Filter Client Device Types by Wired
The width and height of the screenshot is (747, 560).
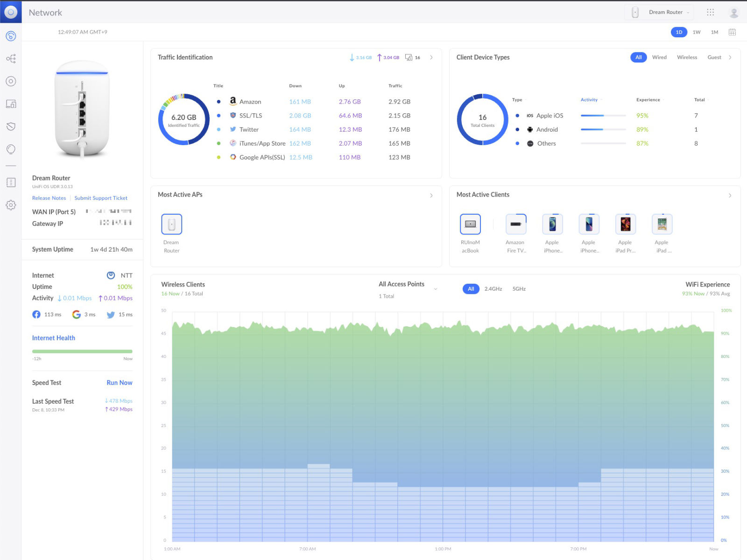pyautogui.click(x=659, y=57)
